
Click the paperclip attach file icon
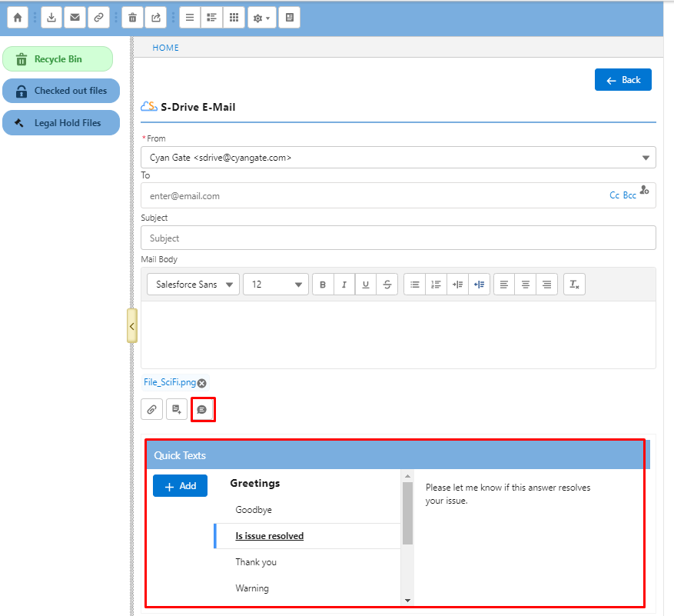pyautogui.click(x=151, y=410)
